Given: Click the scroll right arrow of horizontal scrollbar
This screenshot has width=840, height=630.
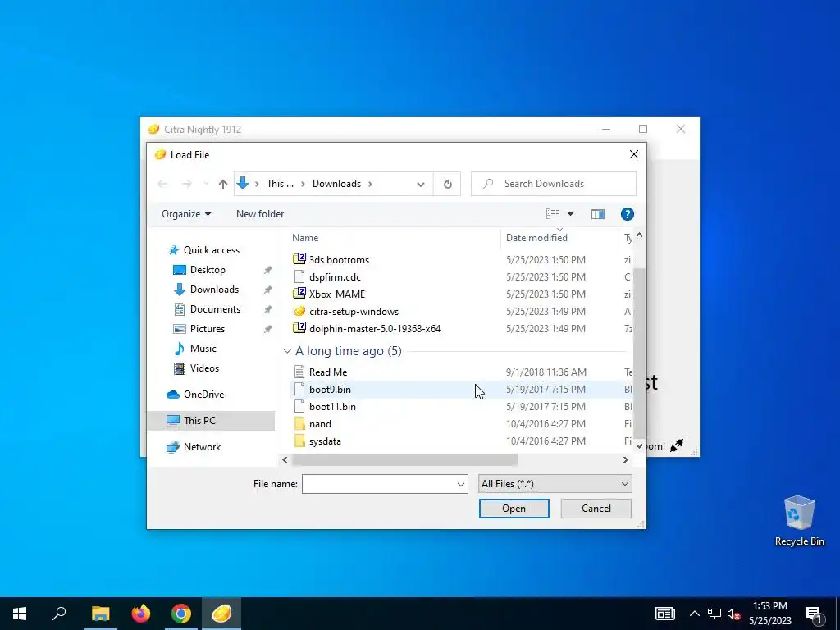Looking at the screenshot, I should coord(625,459).
